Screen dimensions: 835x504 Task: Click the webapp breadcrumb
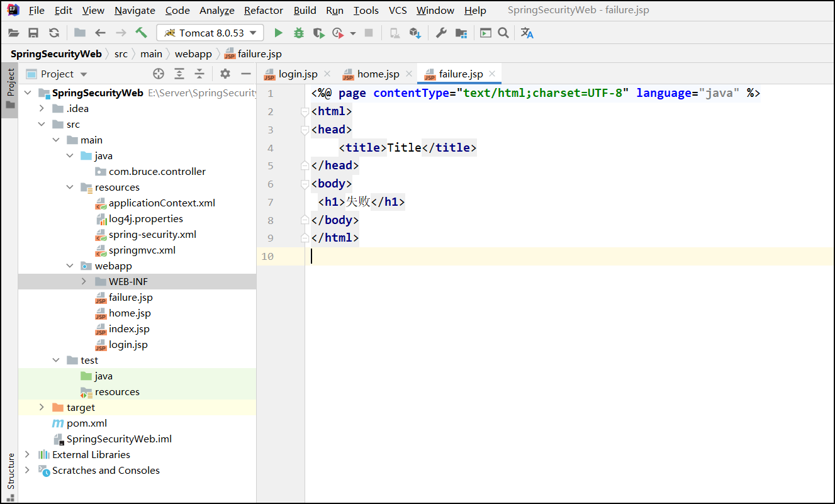[x=193, y=54]
